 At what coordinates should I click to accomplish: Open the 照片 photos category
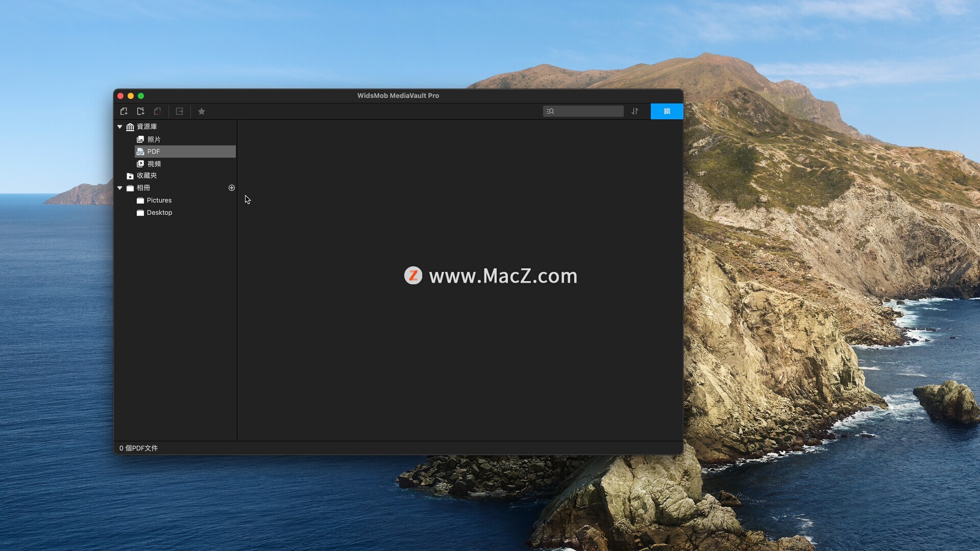pyautogui.click(x=149, y=139)
